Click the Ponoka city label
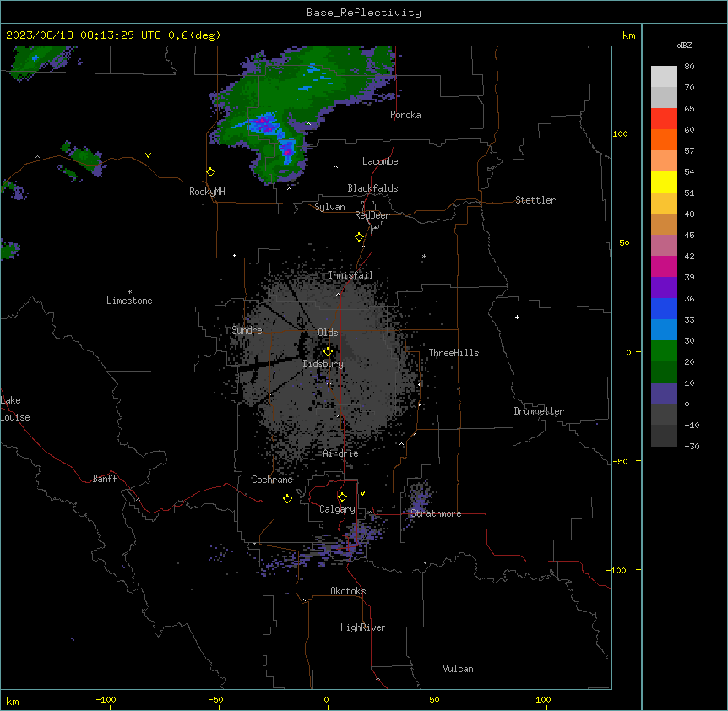This screenshot has height=711, width=728. click(x=405, y=115)
